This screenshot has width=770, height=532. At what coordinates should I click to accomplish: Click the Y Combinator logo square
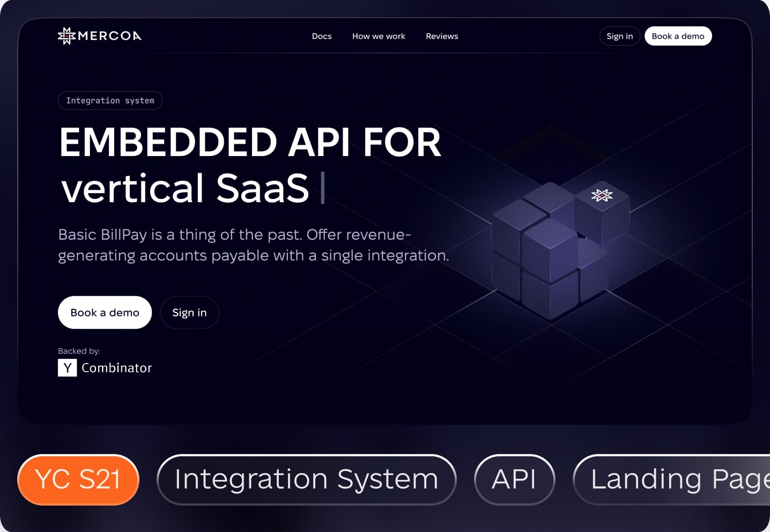[x=68, y=367]
